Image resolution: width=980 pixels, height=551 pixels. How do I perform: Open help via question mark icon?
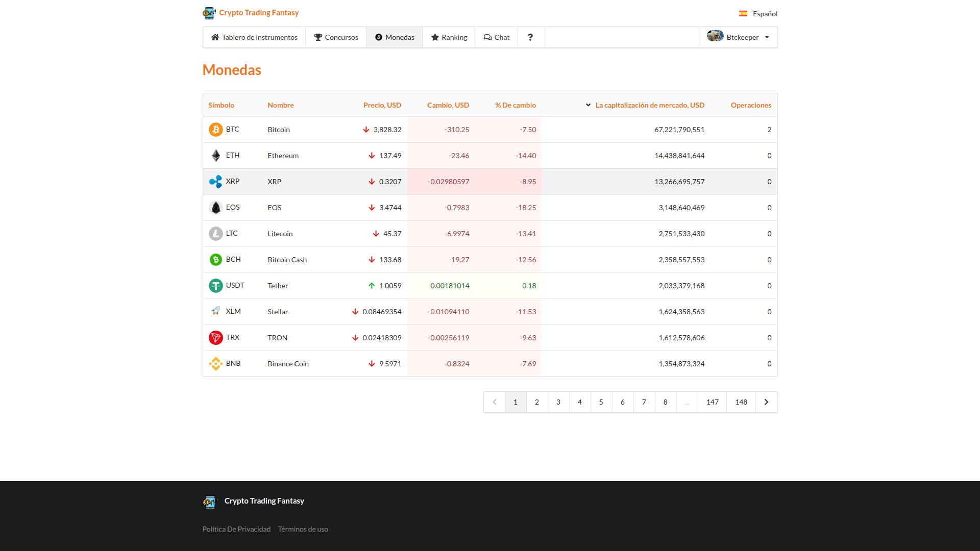530,37
